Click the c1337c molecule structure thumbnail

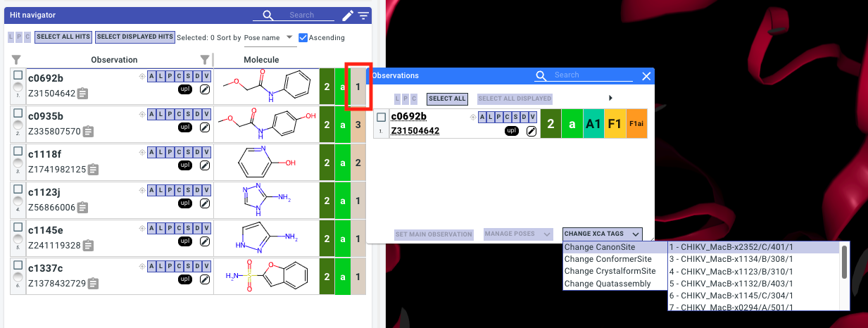point(266,277)
